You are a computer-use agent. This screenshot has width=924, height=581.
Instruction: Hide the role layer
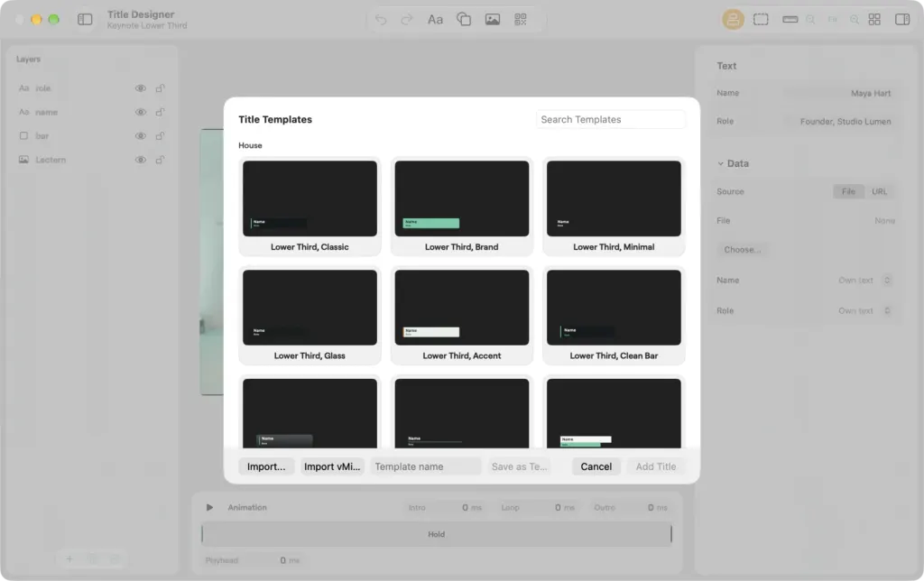[140, 88]
